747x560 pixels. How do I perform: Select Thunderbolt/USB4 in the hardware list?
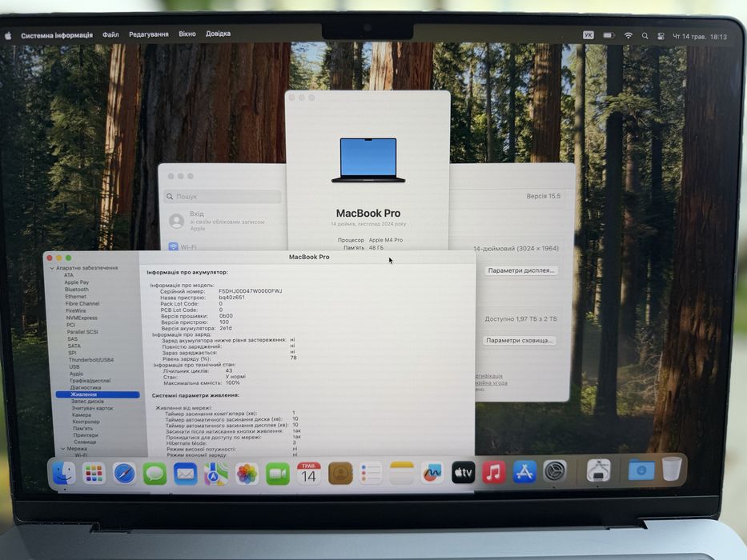(x=91, y=360)
